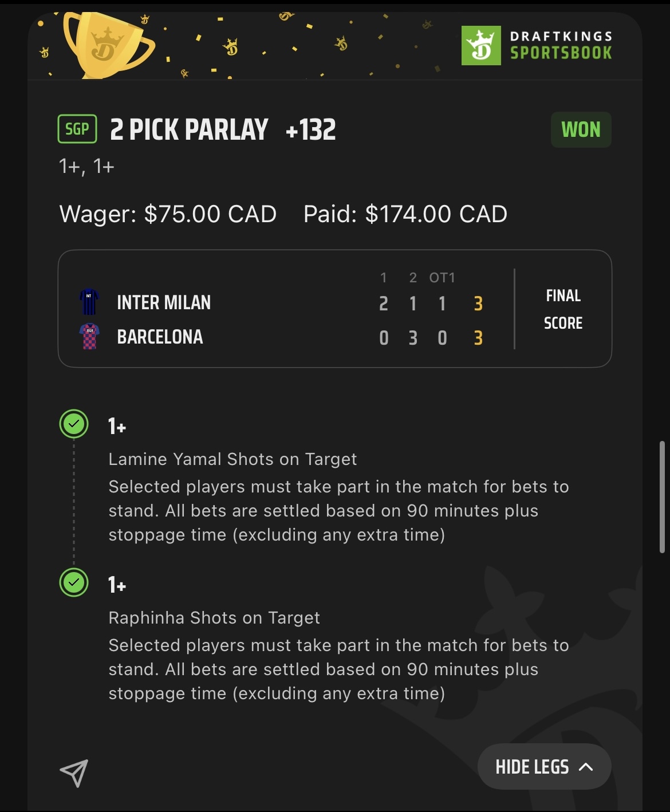The image size is (670, 812).
Task: Click the INTER MILAN team name
Action: tap(164, 302)
